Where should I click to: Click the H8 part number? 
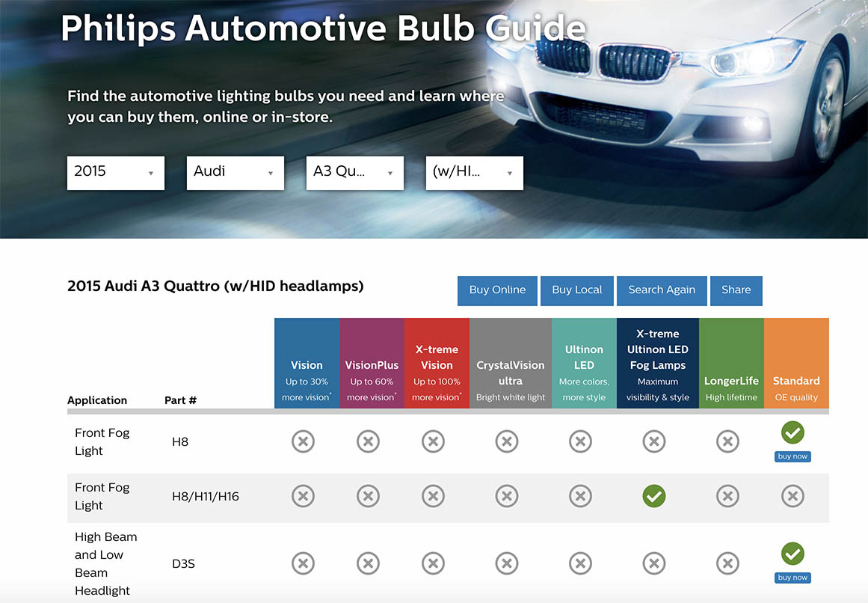(180, 442)
